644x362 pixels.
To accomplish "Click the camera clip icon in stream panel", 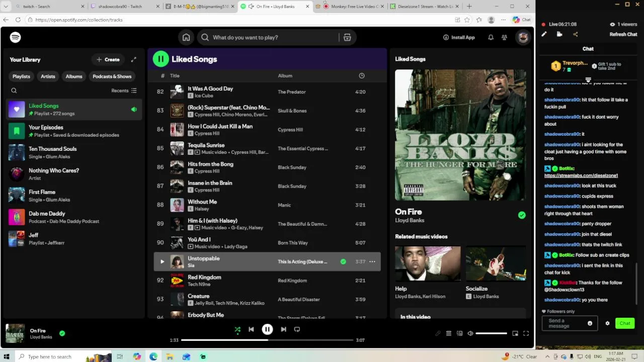I will click(x=559, y=34).
